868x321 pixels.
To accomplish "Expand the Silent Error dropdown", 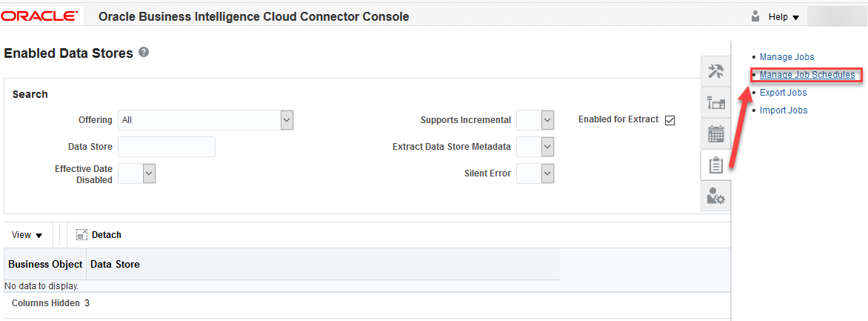I will click(547, 173).
